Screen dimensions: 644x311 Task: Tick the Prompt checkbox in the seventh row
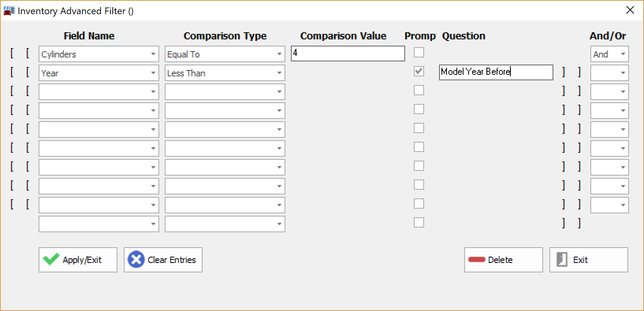419,166
